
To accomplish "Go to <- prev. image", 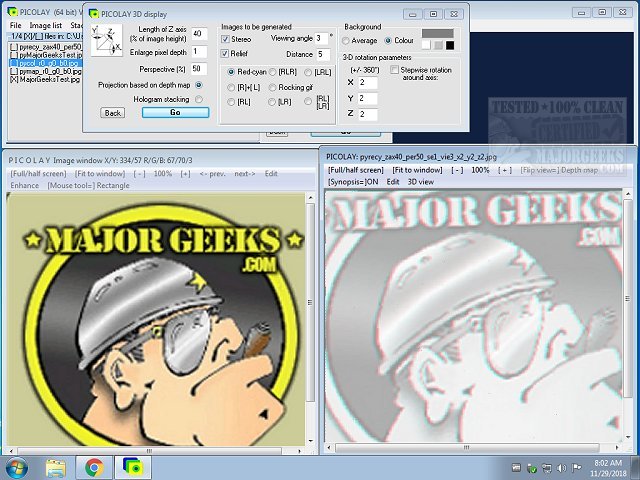I will pyautogui.click(x=212, y=173).
